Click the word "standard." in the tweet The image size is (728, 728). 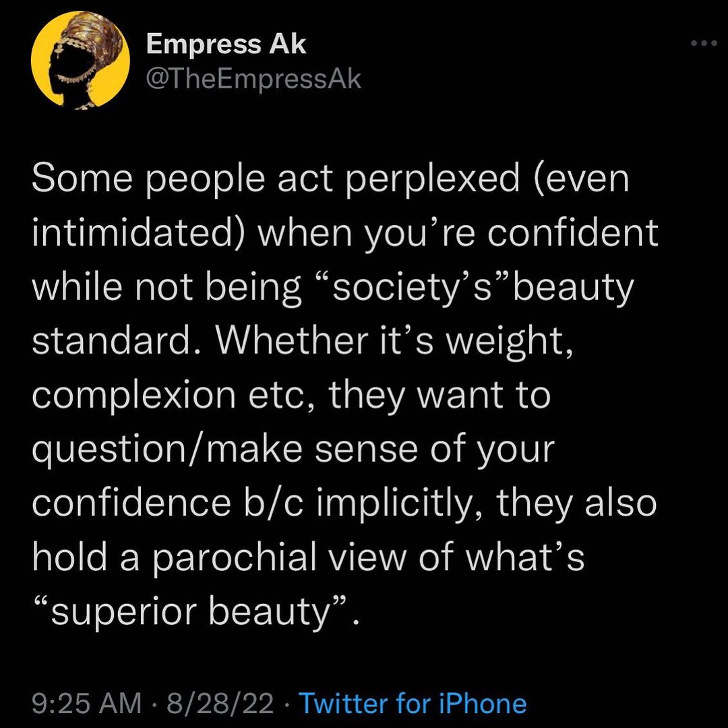pos(120,342)
